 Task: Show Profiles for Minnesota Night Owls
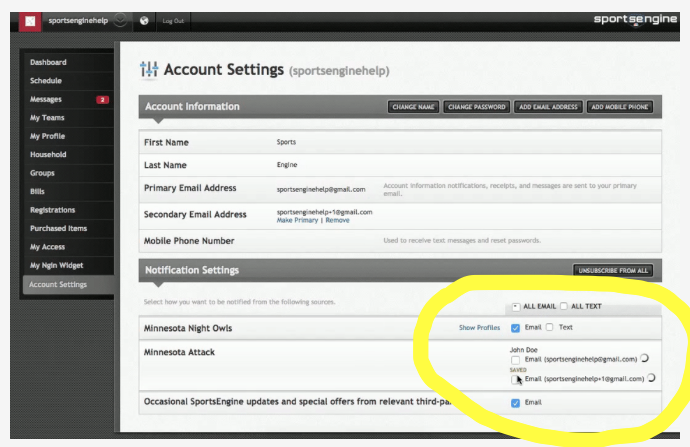point(479,328)
